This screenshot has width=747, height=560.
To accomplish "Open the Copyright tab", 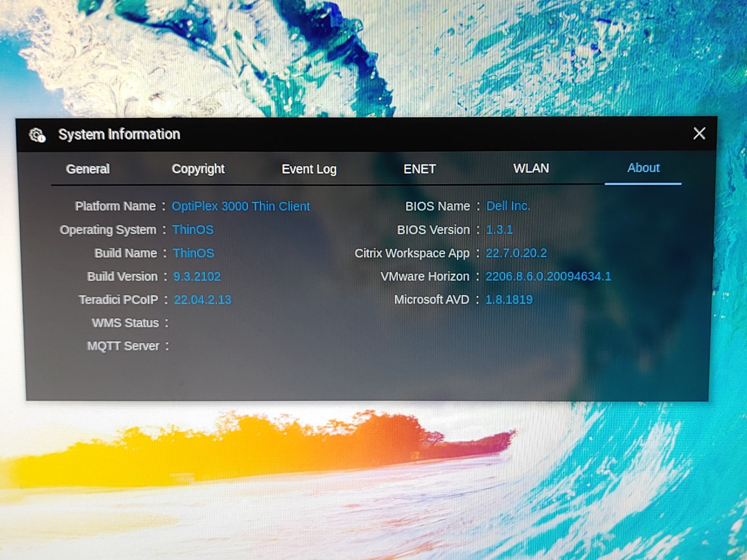I will pyautogui.click(x=198, y=169).
